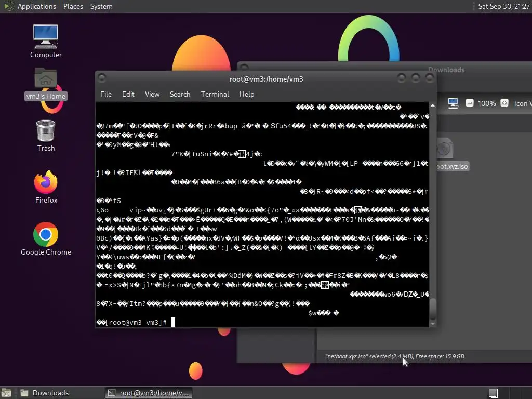Open the Search menu in terminal
The image size is (532, 399).
pos(180,95)
